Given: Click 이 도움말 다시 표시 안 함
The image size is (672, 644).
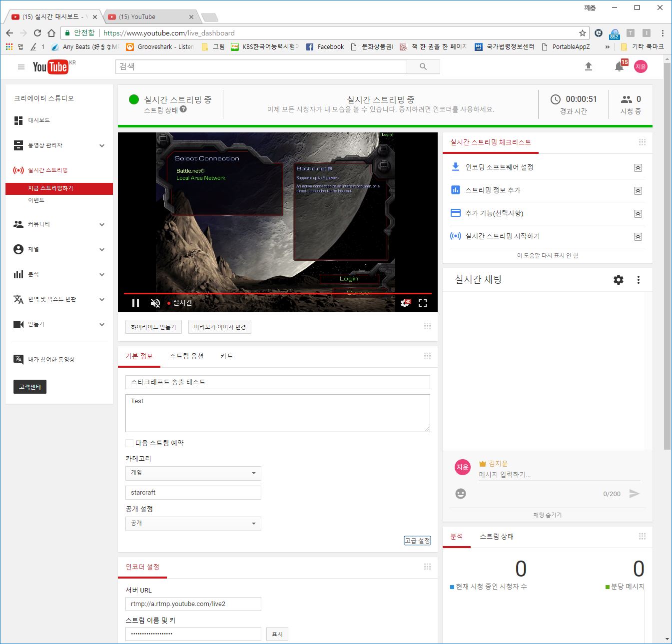Looking at the screenshot, I should coord(548,256).
